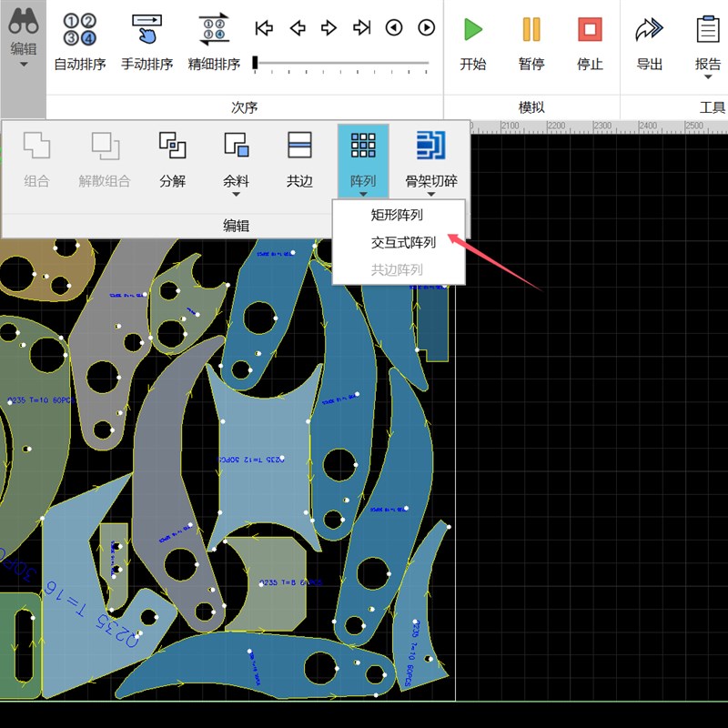Image resolution: width=728 pixels, height=728 pixels.
Task: Jump to last sequence step
Action: (361, 28)
